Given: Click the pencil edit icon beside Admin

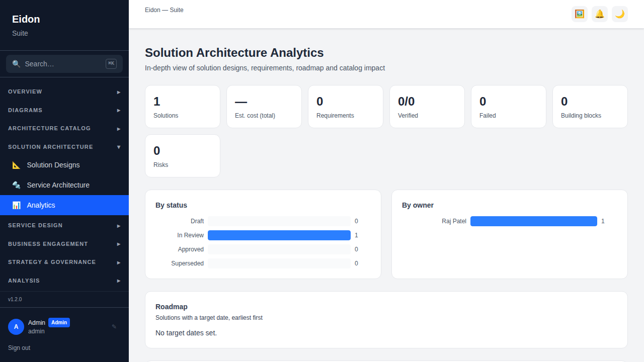Looking at the screenshot, I should [114, 326].
